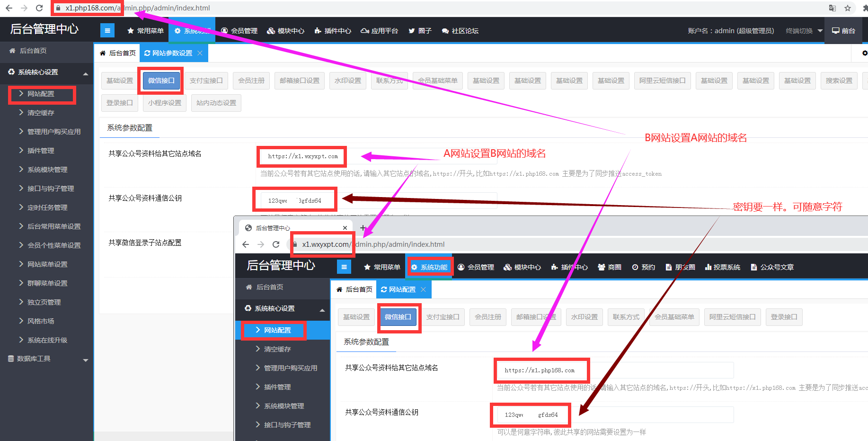Open 前台 front-end monitor button

(x=843, y=31)
